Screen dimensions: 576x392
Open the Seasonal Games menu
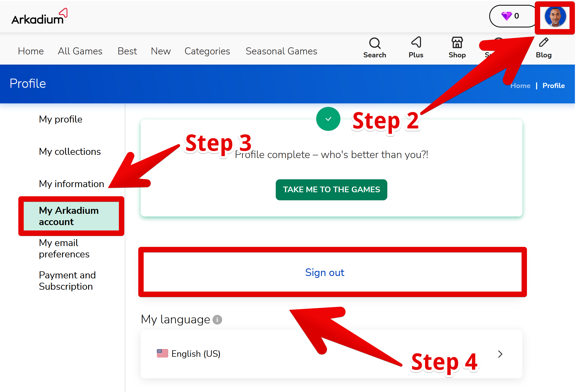click(x=281, y=51)
